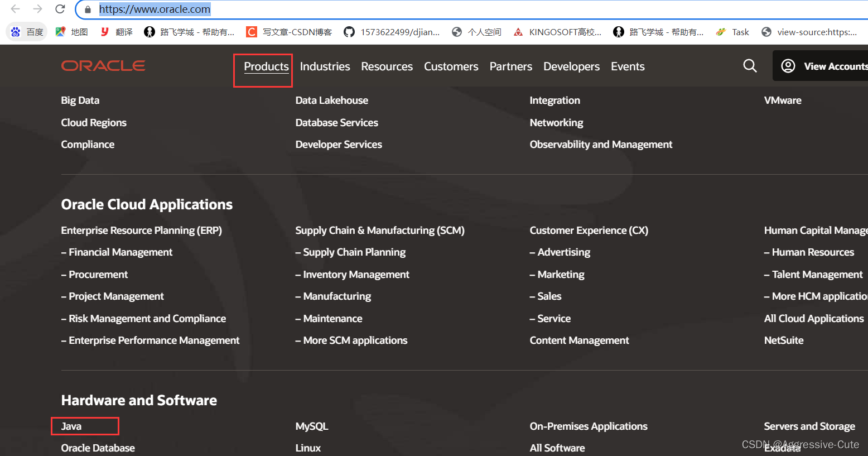Open Supply Chain & Manufacturing (SCM) link

click(x=380, y=231)
